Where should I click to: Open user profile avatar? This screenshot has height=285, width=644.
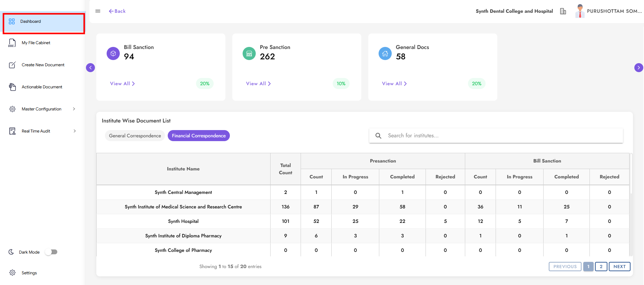click(x=580, y=11)
